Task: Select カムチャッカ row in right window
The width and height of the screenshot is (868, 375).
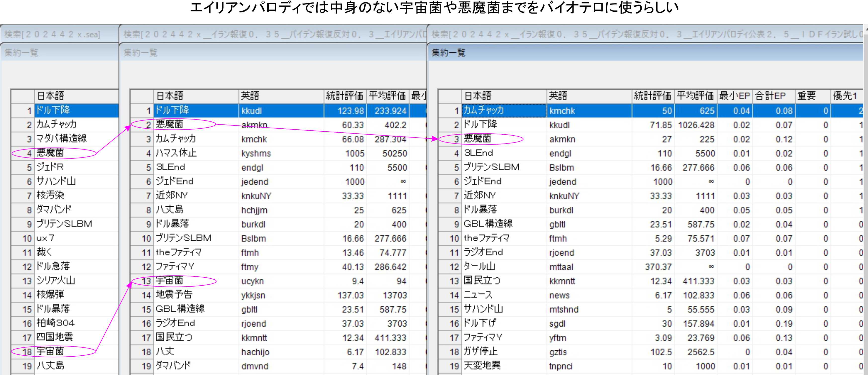Action: pyautogui.click(x=651, y=111)
